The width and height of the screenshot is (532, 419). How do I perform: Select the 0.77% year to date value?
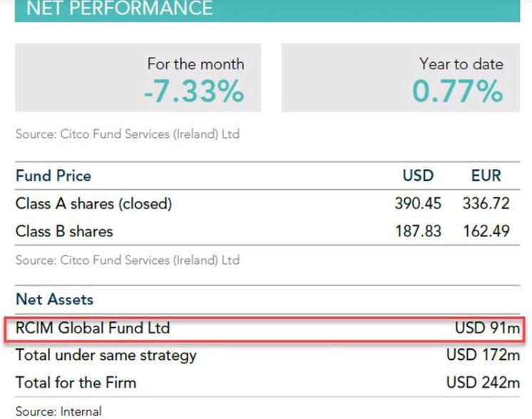coord(457,91)
